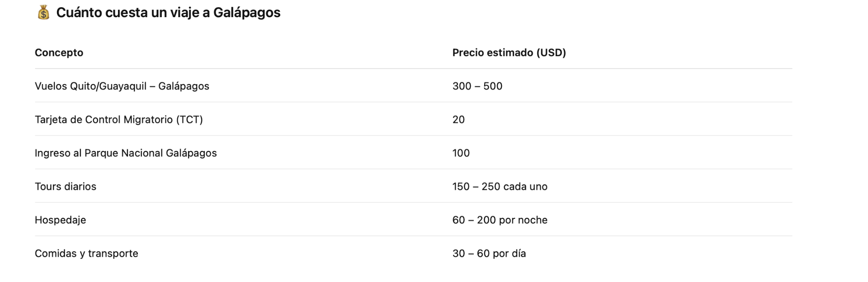Viewport: 868px width, 282px height.
Task: Click the '(TCT)' abbreviation
Action: click(189, 119)
